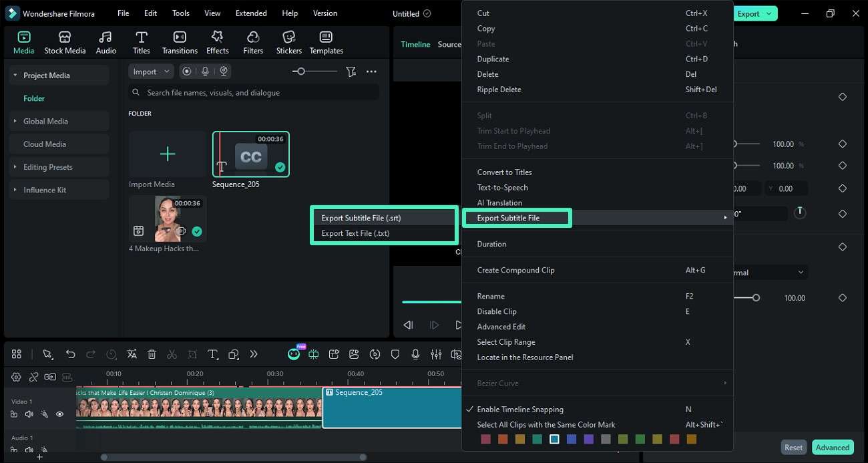This screenshot has height=463, width=868.
Task: Select the Sequence_205 media thumbnail
Action: point(251,154)
